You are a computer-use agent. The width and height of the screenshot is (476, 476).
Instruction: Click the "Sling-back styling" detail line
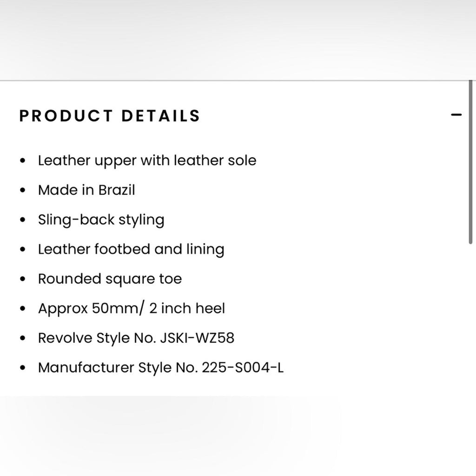[101, 220]
